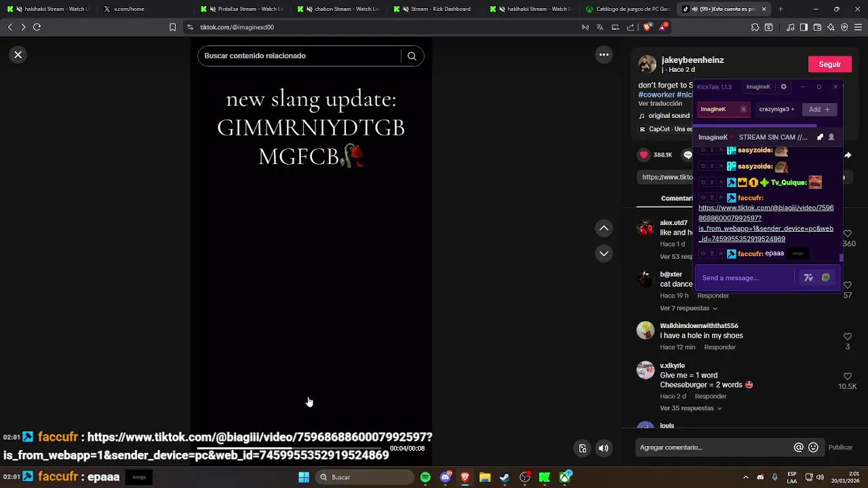Image resolution: width=868 pixels, height=488 pixels.
Task: Expand 'Ver 53 resp...' replies under alex.utd7
Action: point(676,257)
